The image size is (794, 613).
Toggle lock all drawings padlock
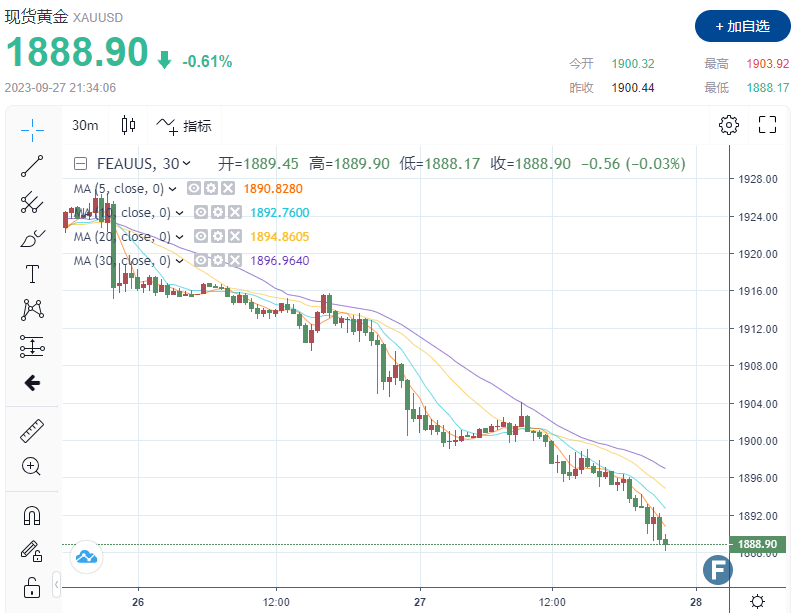point(32,586)
